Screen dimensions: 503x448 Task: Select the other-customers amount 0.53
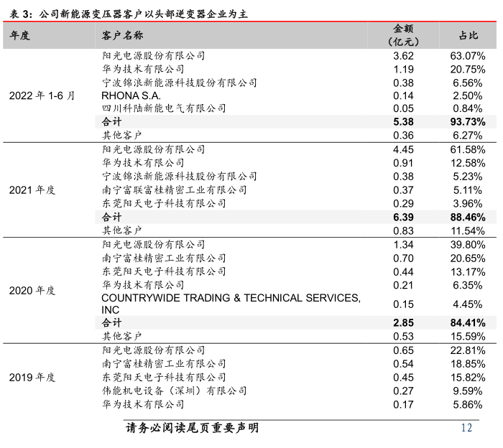click(x=403, y=337)
